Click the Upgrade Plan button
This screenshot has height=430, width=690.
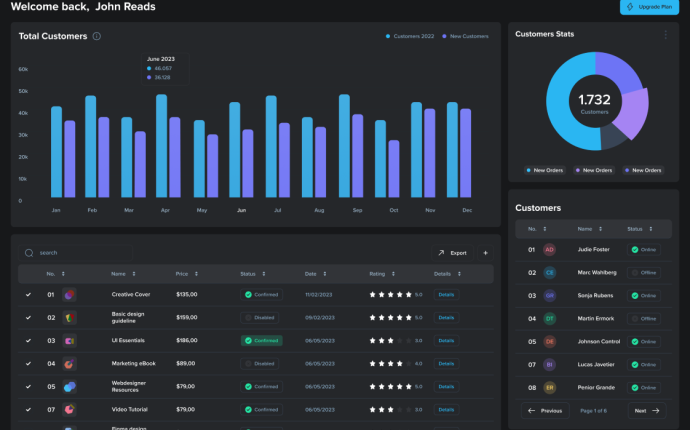[x=649, y=7]
